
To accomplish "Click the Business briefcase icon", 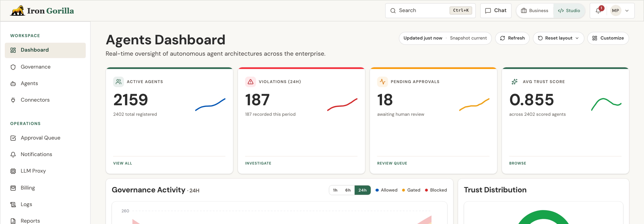I will coord(524,11).
